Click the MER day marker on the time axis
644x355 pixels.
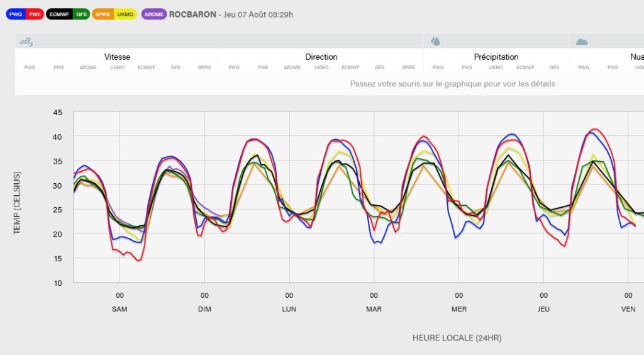point(459,309)
